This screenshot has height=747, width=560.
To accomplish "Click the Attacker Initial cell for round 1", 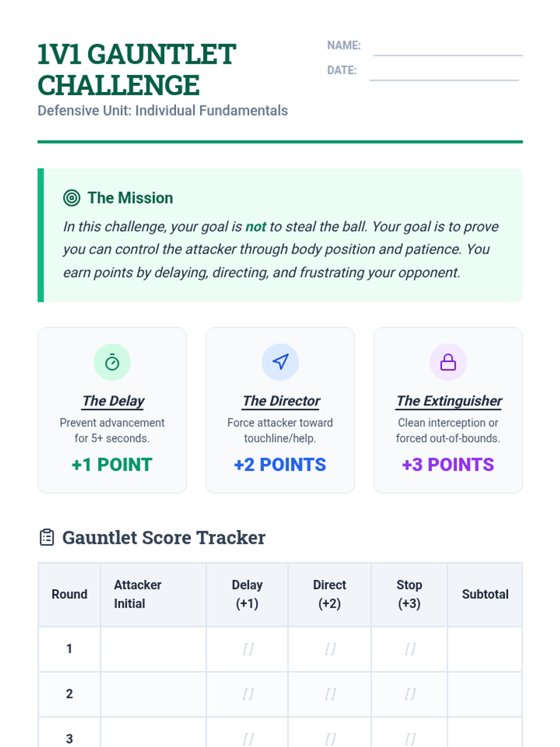I will point(153,648).
